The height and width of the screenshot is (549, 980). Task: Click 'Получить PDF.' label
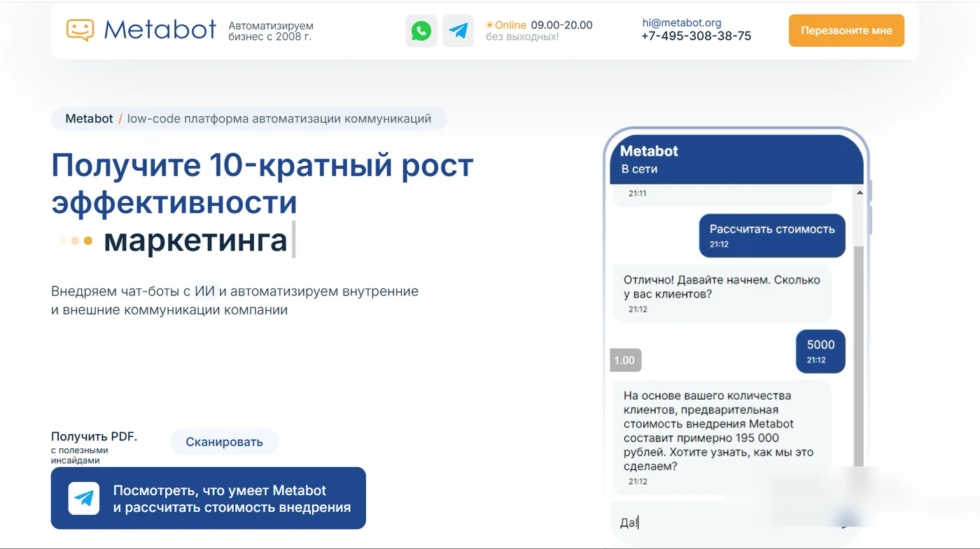coord(94,437)
